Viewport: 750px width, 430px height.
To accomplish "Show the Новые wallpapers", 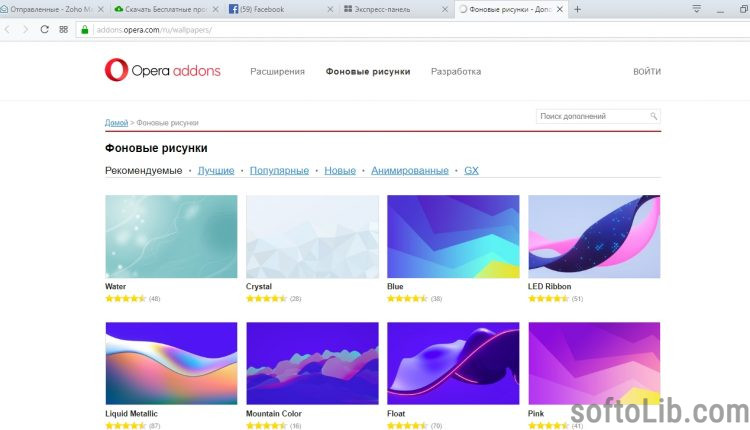I will (340, 170).
